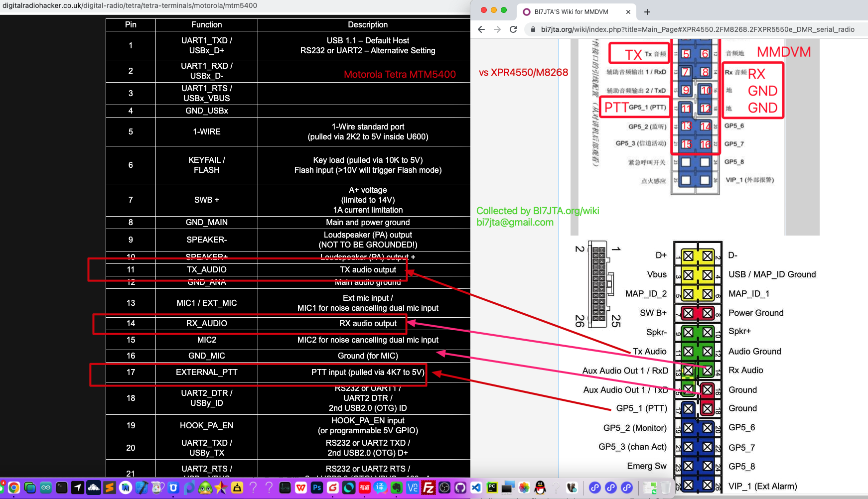Open Android Studio from the dock

[x=126, y=488]
